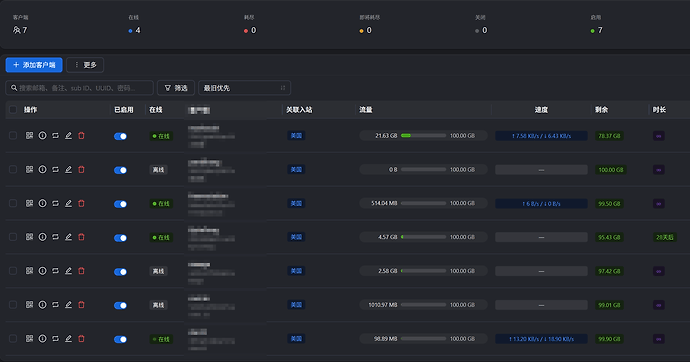This screenshot has height=362, width=690.
Task: Tick the checkbox of the 2.58 GB row
Action: click(13, 271)
